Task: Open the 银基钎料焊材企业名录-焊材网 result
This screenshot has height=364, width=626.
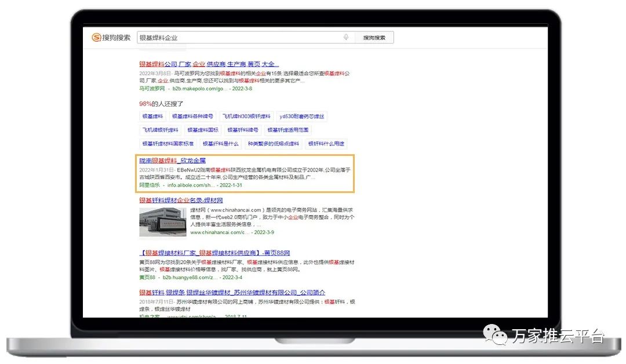Action: pyautogui.click(x=181, y=201)
